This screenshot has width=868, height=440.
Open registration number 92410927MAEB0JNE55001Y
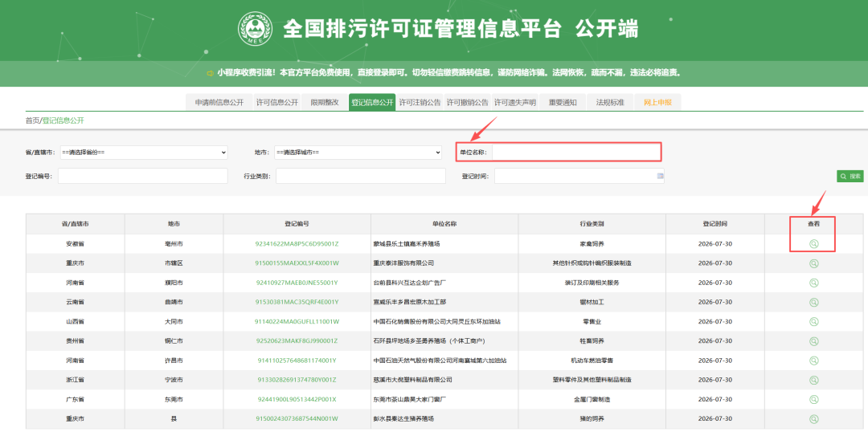click(x=297, y=283)
